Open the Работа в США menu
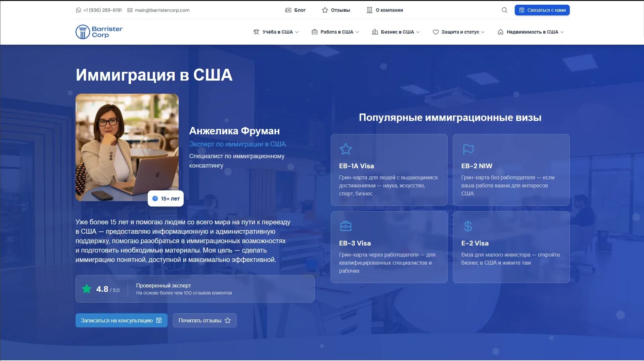 (x=335, y=32)
